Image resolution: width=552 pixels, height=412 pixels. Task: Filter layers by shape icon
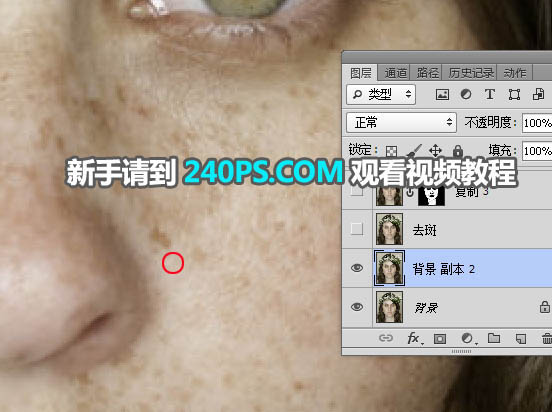tap(514, 94)
